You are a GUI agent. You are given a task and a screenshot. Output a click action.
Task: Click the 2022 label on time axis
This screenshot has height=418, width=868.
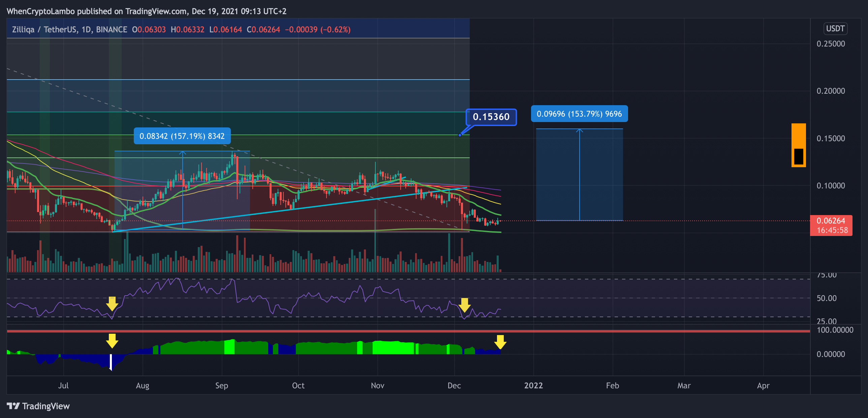tap(533, 385)
